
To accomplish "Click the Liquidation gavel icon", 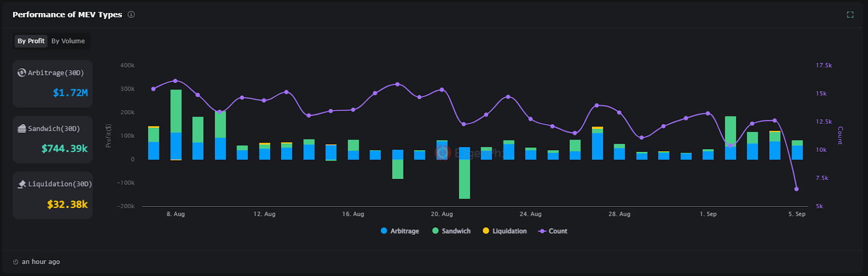I will coord(22,184).
